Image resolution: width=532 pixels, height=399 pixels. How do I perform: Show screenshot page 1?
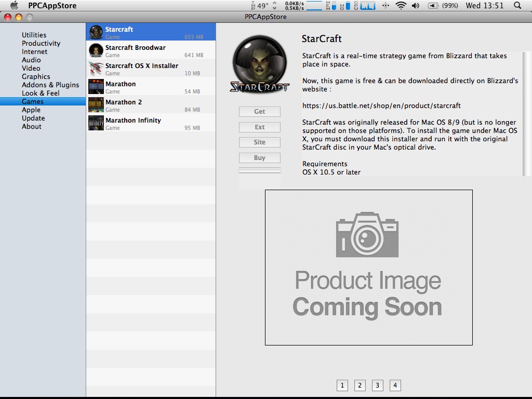click(342, 385)
